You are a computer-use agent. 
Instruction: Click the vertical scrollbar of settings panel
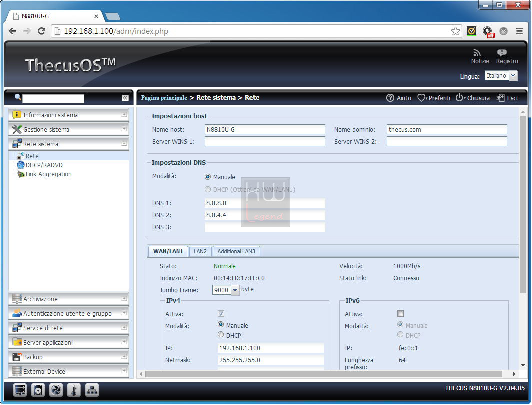[x=523, y=204]
